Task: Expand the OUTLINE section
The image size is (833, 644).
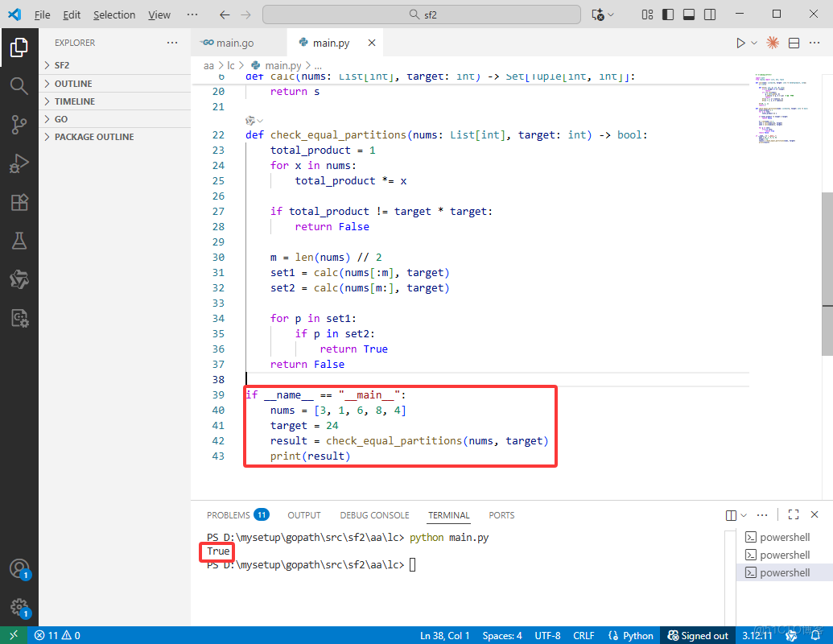Action: pos(72,84)
